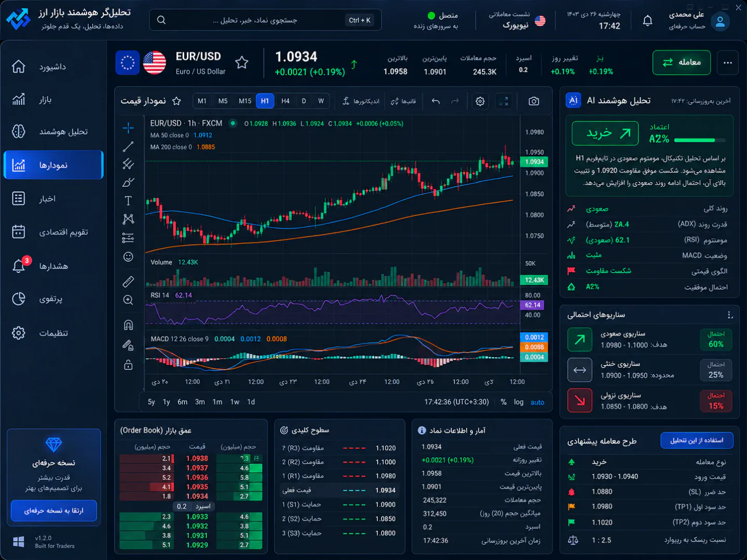Select the zoom-in magnifier tool

click(x=128, y=300)
